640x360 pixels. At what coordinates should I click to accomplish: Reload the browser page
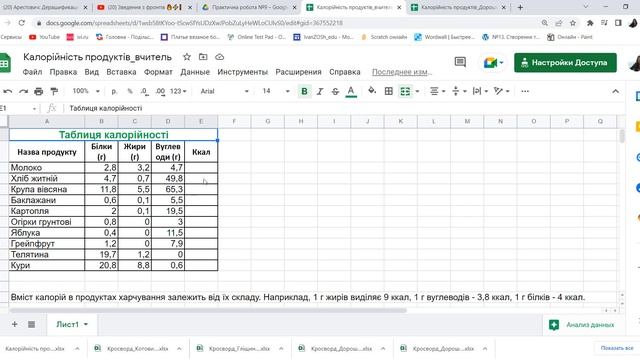[x=22, y=23]
